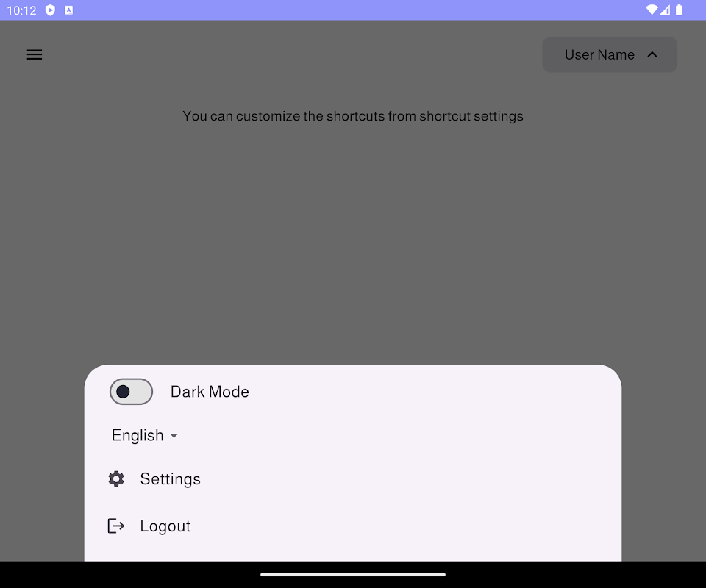Tap the cellular signal icon

[665, 10]
